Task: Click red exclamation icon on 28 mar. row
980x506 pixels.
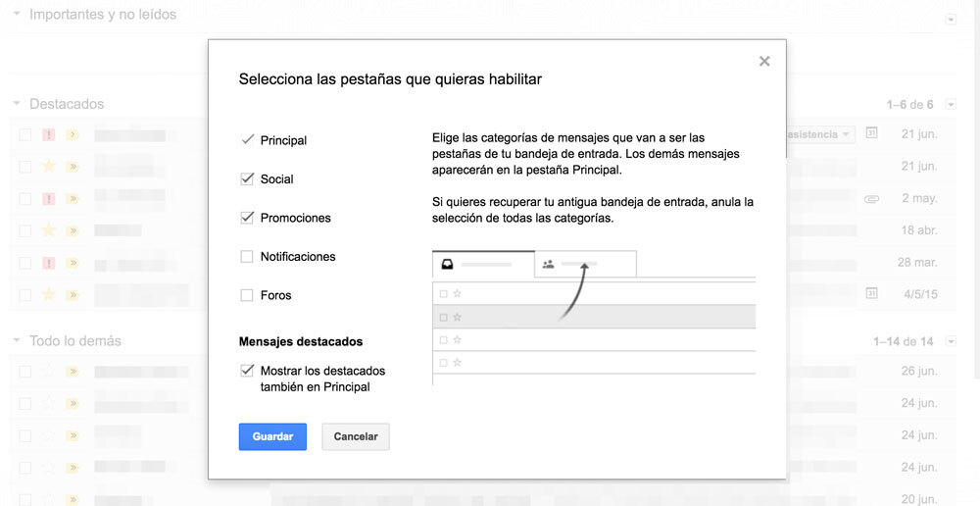Action: [49, 263]
